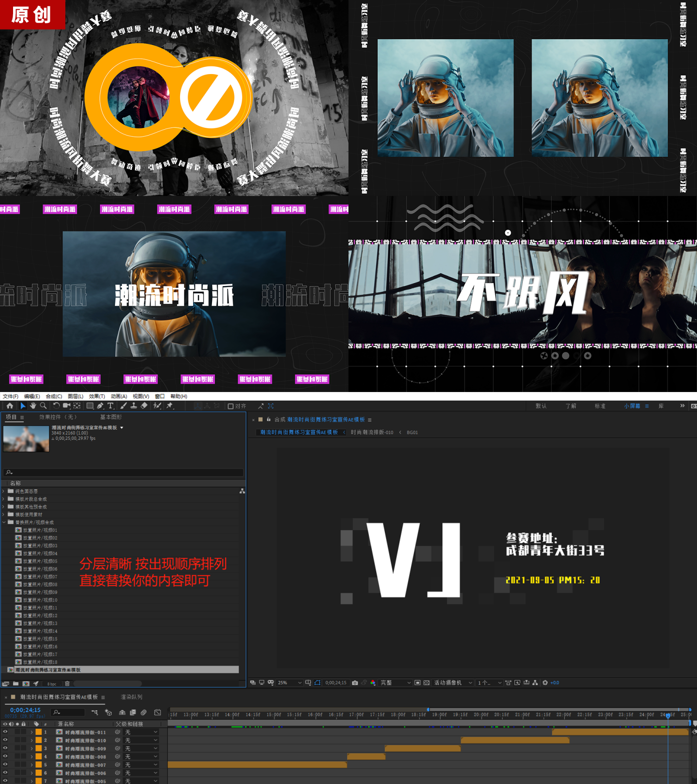697x784 pixels.
Task: Create new folder in project panel
Action: pos(16,684)
